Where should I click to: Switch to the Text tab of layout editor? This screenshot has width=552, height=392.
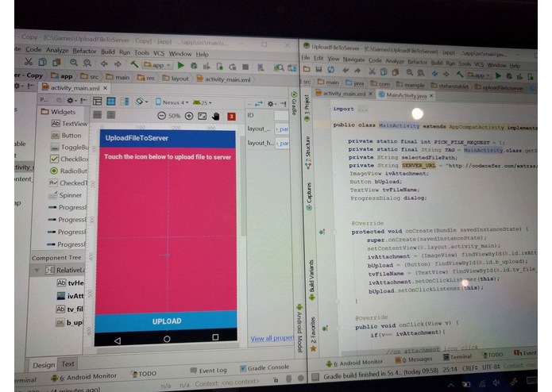point(68,364)
